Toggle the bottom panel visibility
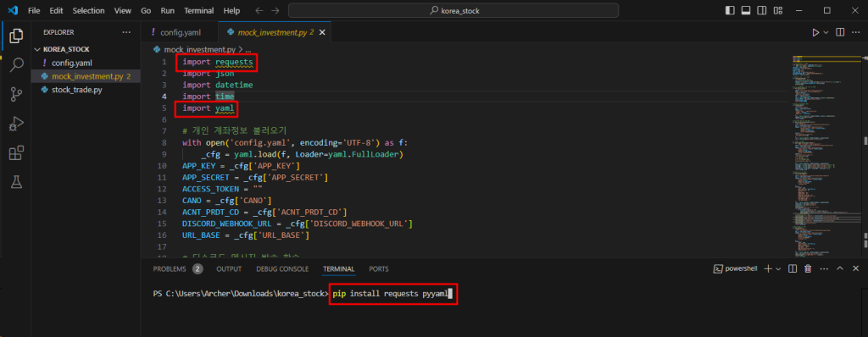The image size is (868, 337). click(746, 10)
